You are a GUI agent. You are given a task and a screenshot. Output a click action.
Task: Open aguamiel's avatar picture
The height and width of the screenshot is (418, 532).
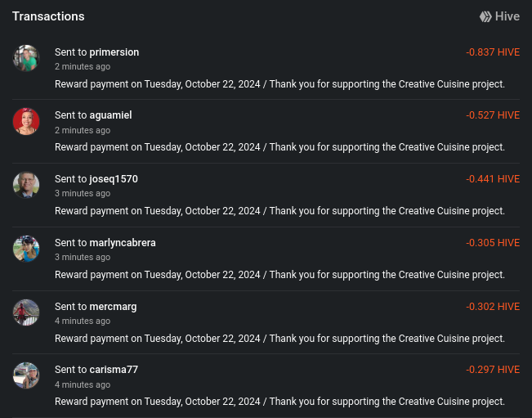pyautogui.click(x=26, y=121)
